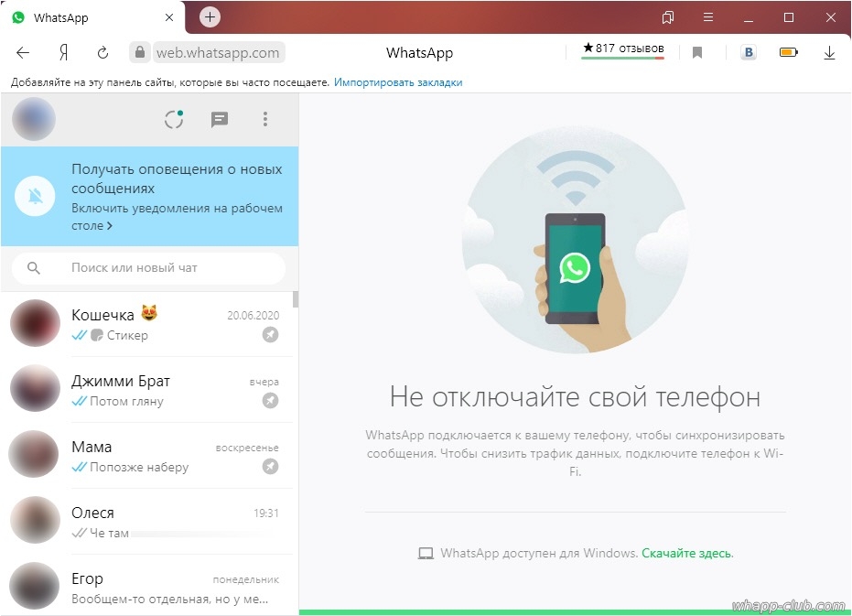Screen dimensions: 852x616
Task: Bookmark the page with the flag icon
Action: pos(697,53)
